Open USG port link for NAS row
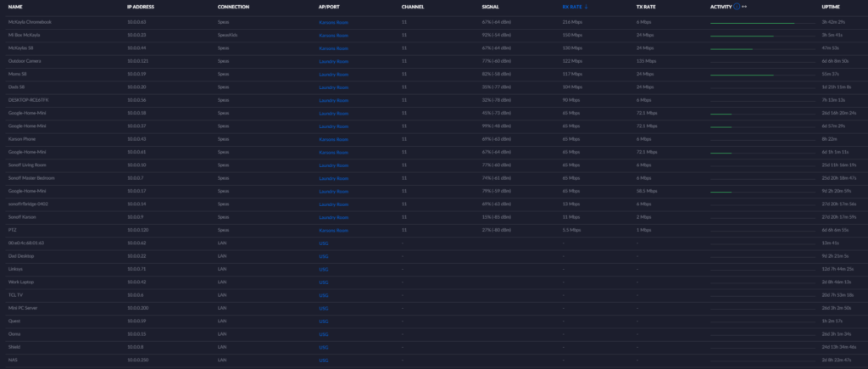Viewport: 868px width, 369px height. click(324, 361)
